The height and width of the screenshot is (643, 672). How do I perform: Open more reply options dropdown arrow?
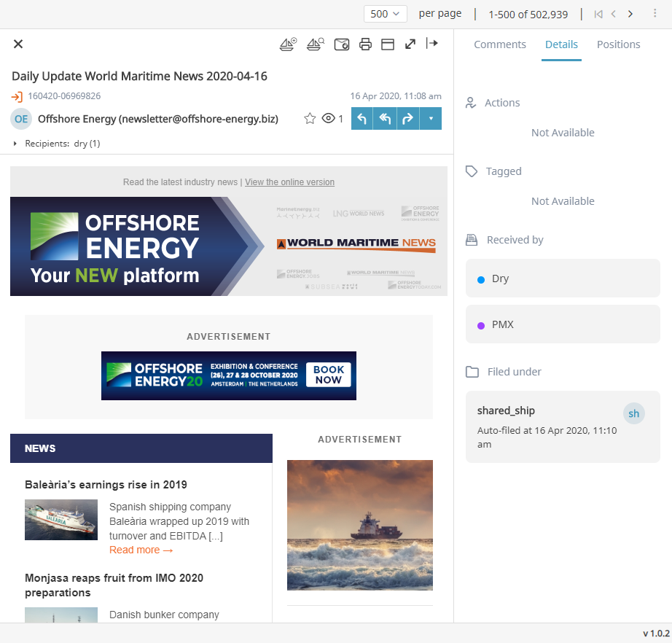coord(431,118)
